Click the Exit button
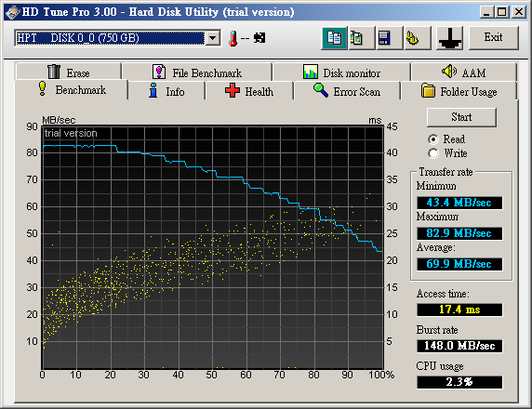The width and height of the screenshot is (532, 409). pyautogui.click(x=494, y=38)
